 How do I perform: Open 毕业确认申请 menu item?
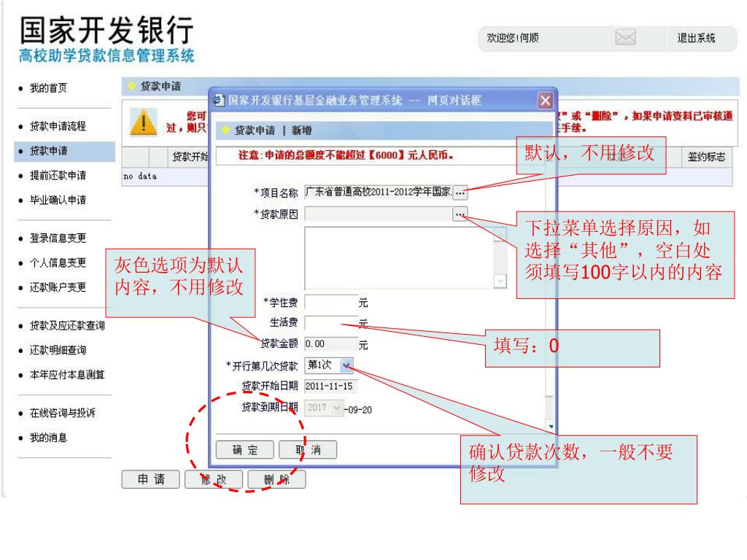tap(58, 201)
